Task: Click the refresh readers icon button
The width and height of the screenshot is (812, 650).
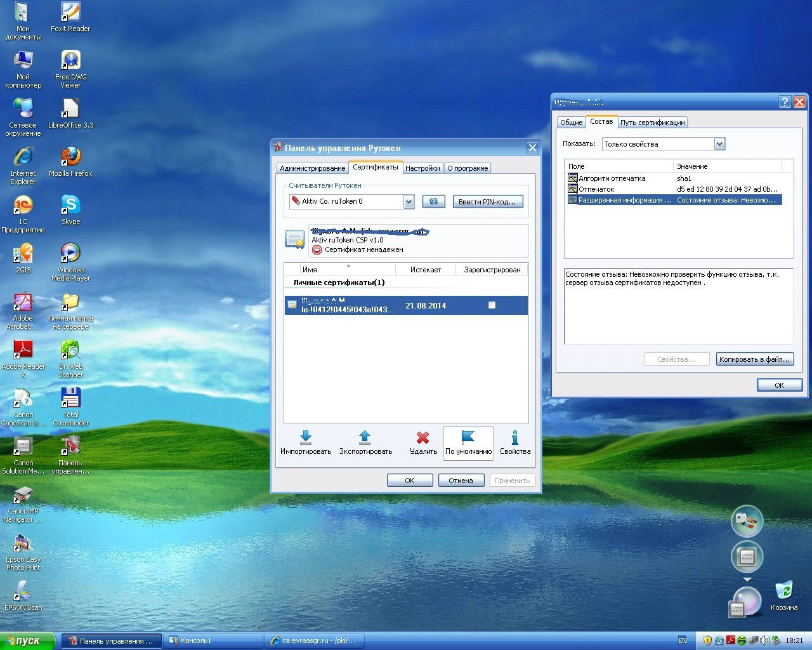Action: point(433,201)
